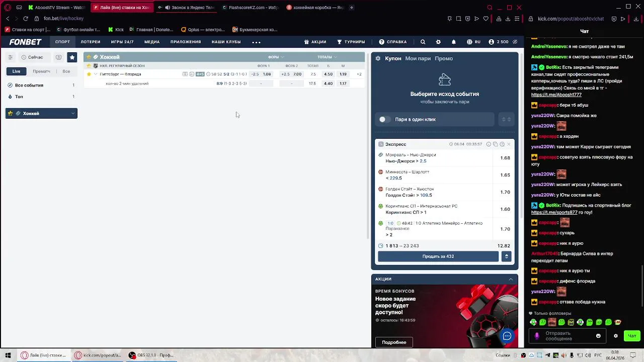
Task: Open Fonbet settings gear in header
Action: [x=438, y=42]
